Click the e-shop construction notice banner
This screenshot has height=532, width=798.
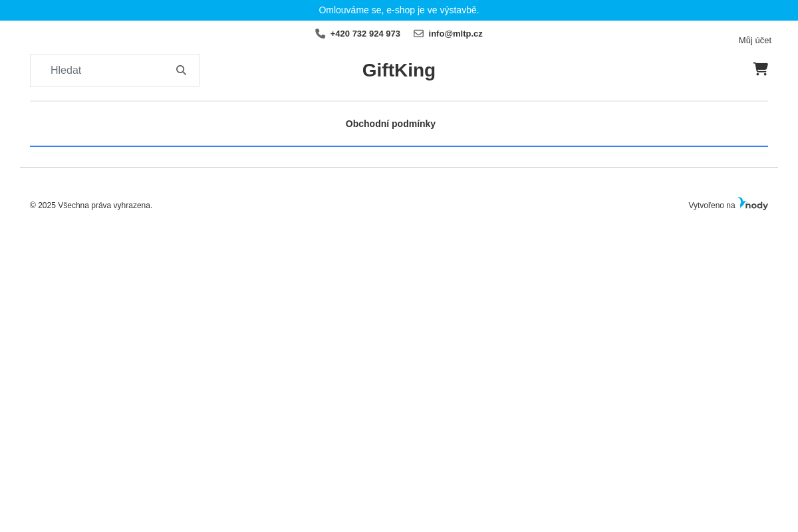point(399,10)
